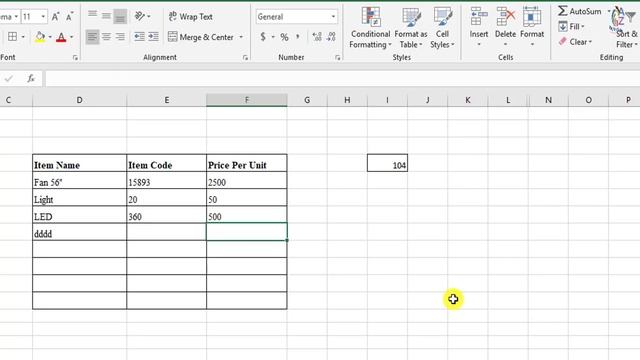Open the Clear options

[575, 42]
